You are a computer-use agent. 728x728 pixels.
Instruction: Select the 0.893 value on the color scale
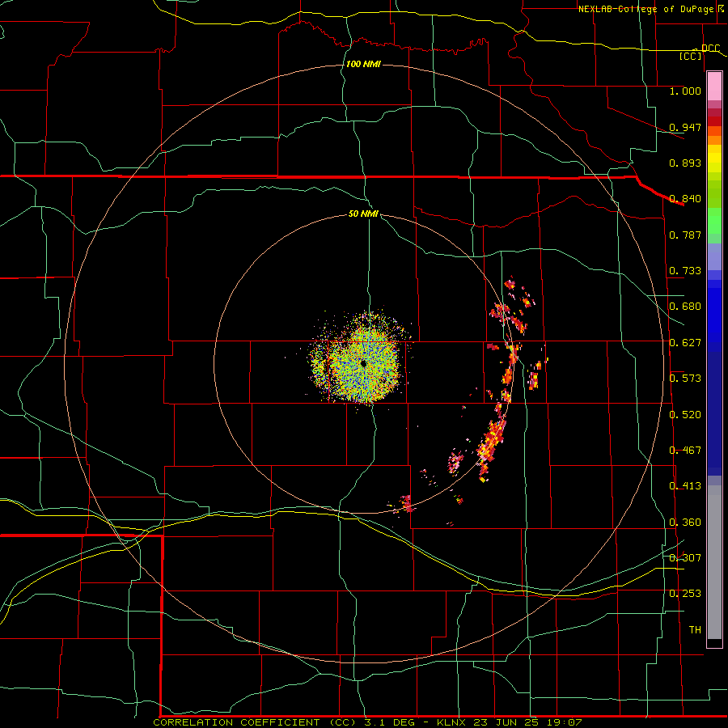[x=685, y=163]
